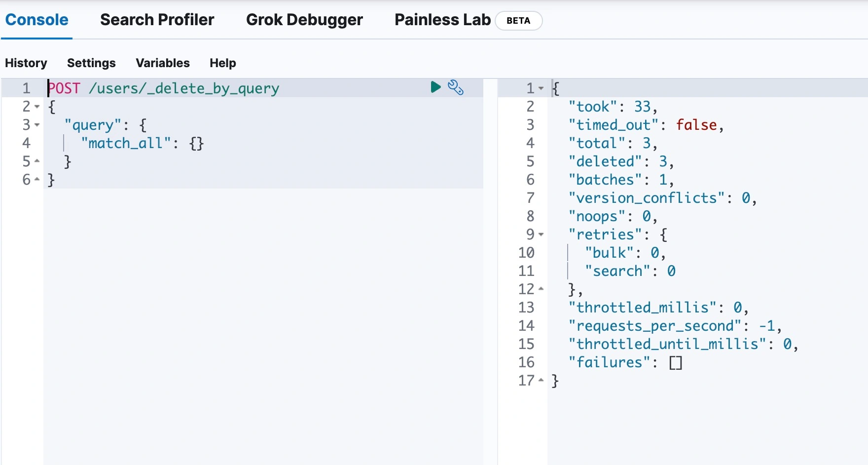Open the wrench actions menu icon
Screen dimensions: 868x465
click(x=455, y=87)
